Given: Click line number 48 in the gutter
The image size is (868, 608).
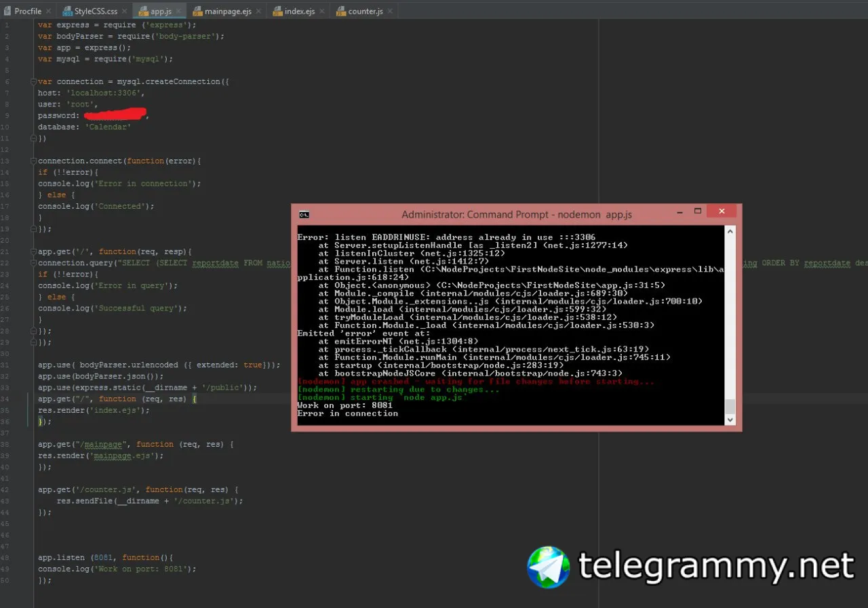Looking at the screenshot, I should click(5, 557).
